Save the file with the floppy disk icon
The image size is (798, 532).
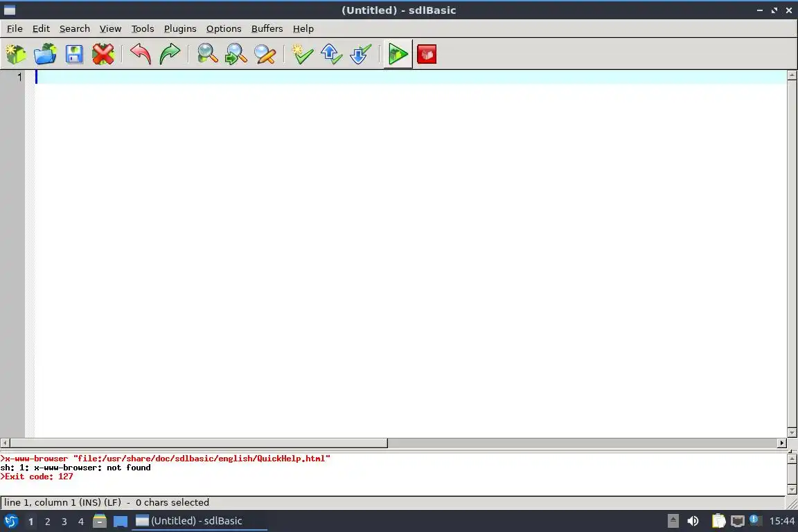[x=74, y=54]
